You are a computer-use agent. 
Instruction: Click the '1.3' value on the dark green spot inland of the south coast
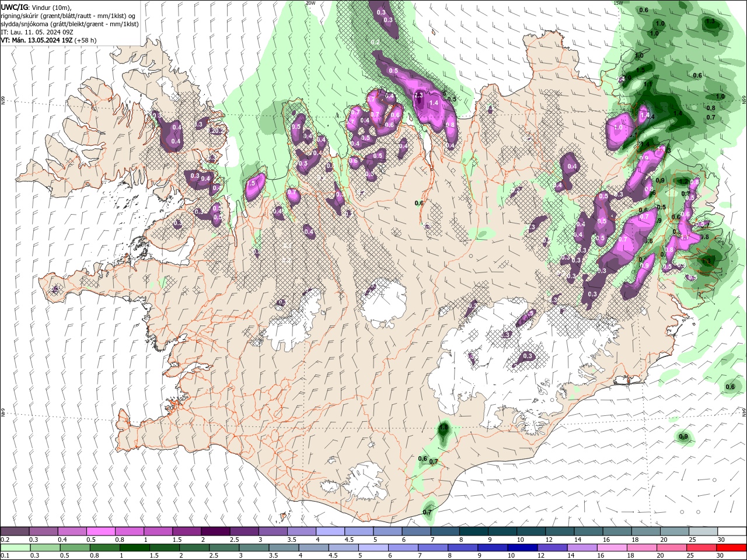pos(443,428)
